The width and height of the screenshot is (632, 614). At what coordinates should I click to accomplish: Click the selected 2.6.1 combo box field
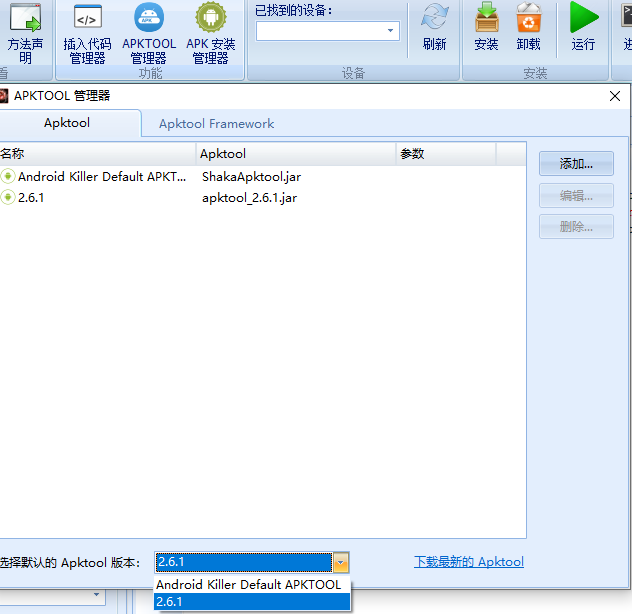(x=244, y=562)
